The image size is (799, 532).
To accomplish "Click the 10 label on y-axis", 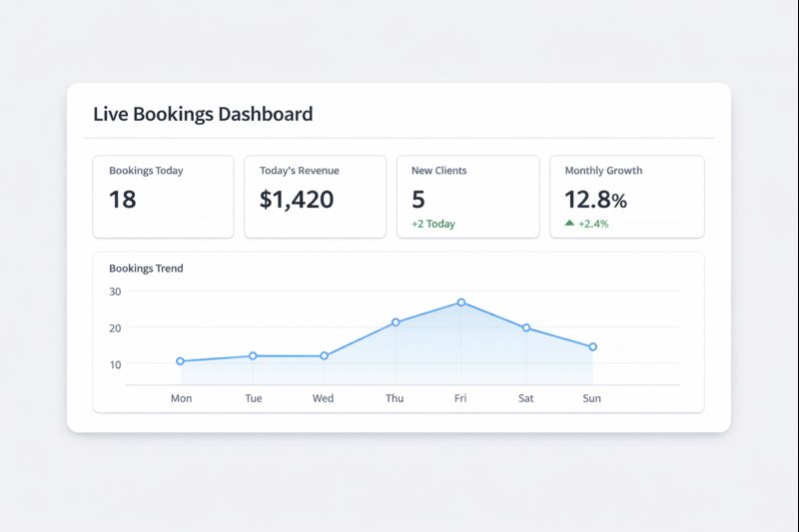I will pos(115,364).
